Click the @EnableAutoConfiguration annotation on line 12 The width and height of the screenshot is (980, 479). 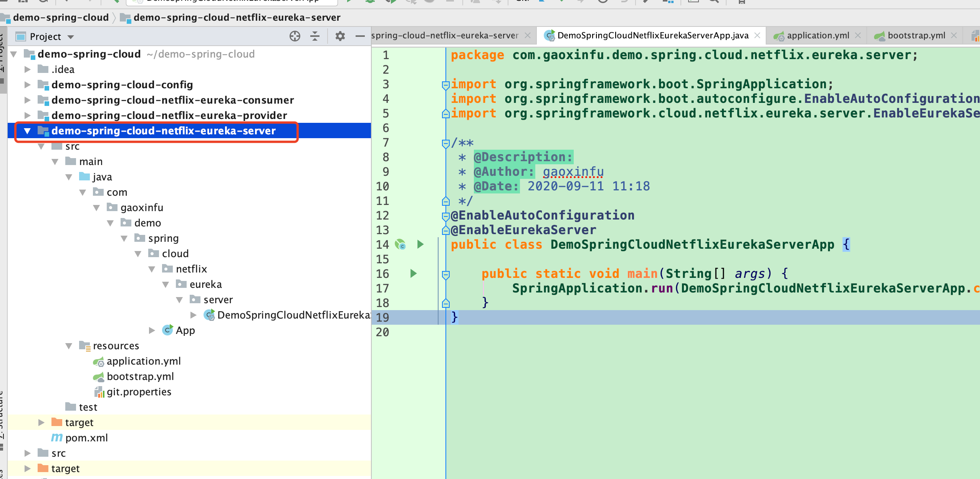[x=543, y=215]
